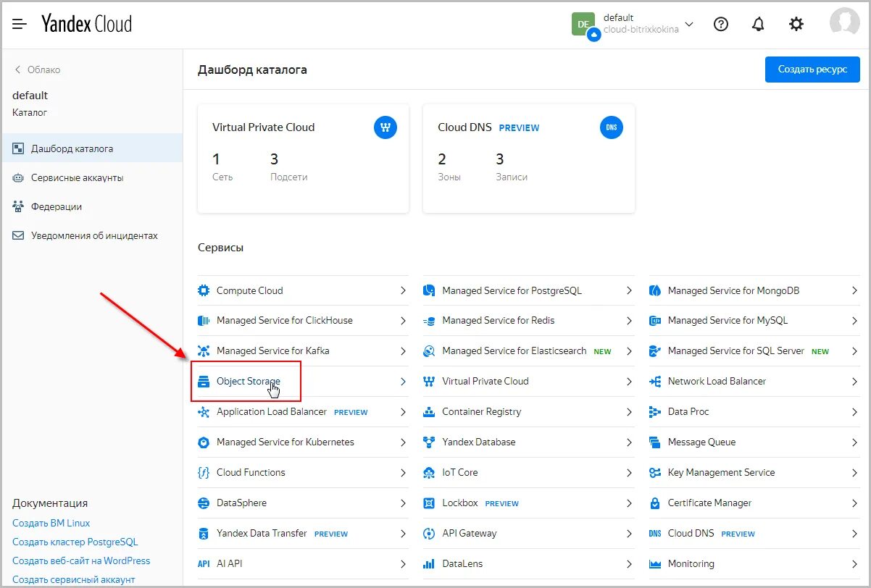Viewport: 871px width, 588px height.
Task: Open Managed Service for SQL Server
Action: pos(754,350)
